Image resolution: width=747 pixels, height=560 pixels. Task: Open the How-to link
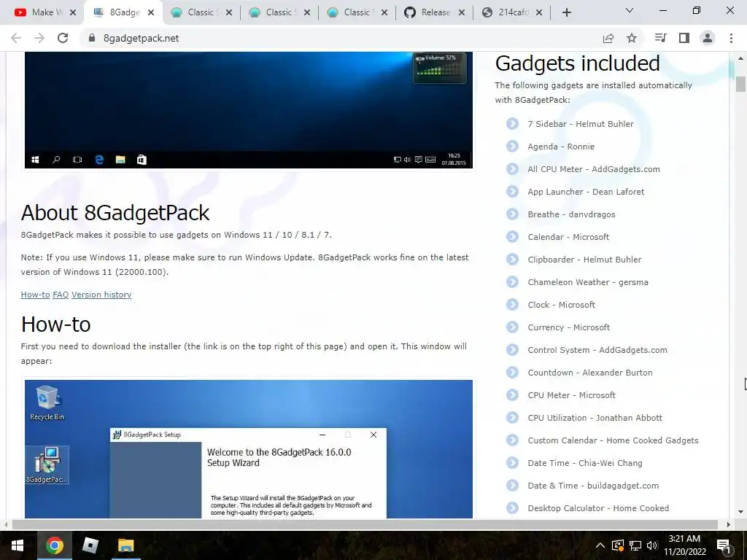[x=35, y=295]
